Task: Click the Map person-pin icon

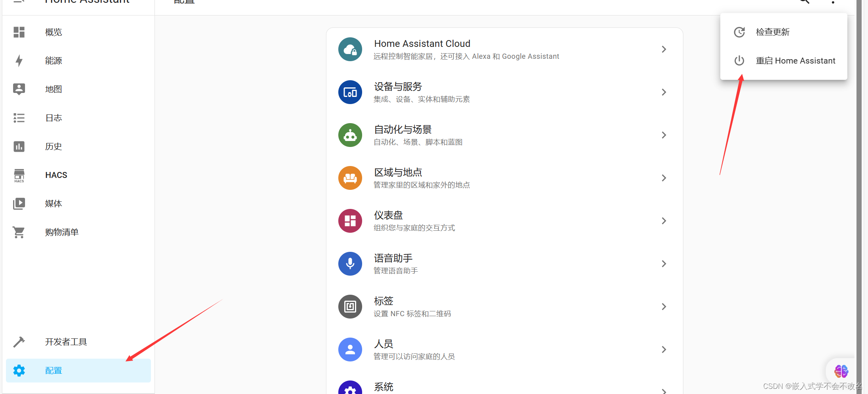Action: pyautogui.click(x=19, y=89)
